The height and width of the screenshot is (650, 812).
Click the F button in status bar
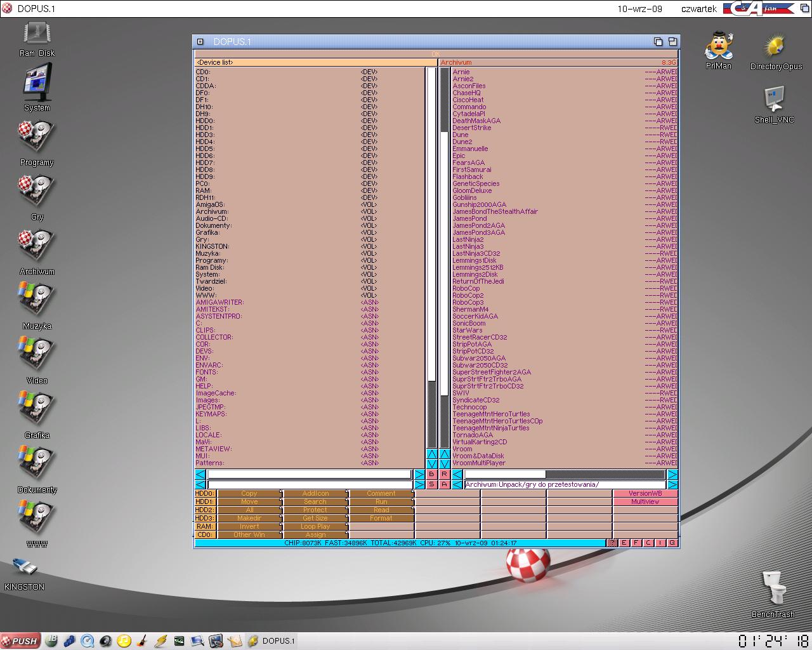pos(636,543)
